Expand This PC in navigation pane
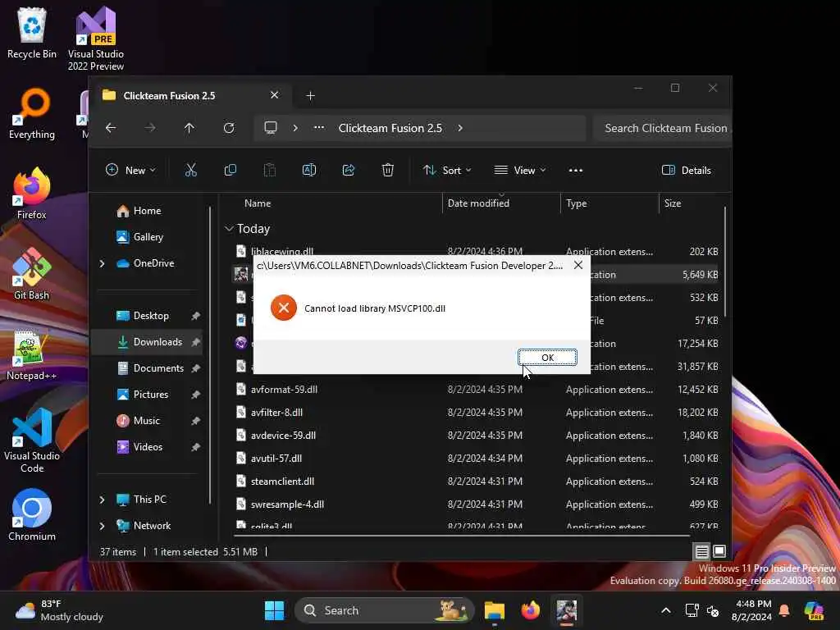Image resolution: width=840 pixels, height=630 pixels. (103, 500)
